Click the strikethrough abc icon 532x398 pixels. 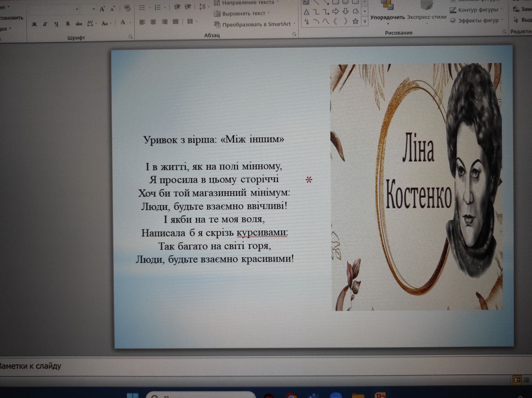pyautogui.click(x=79, y=24)
